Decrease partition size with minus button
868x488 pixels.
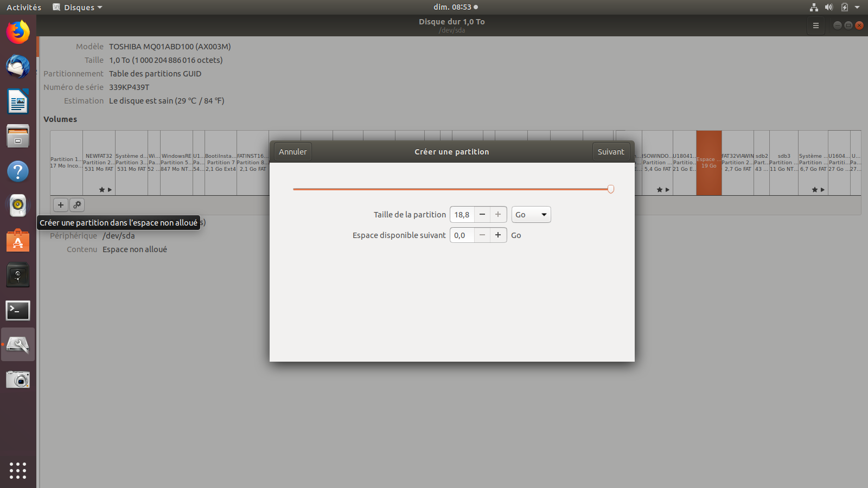(x=482, y=215)
